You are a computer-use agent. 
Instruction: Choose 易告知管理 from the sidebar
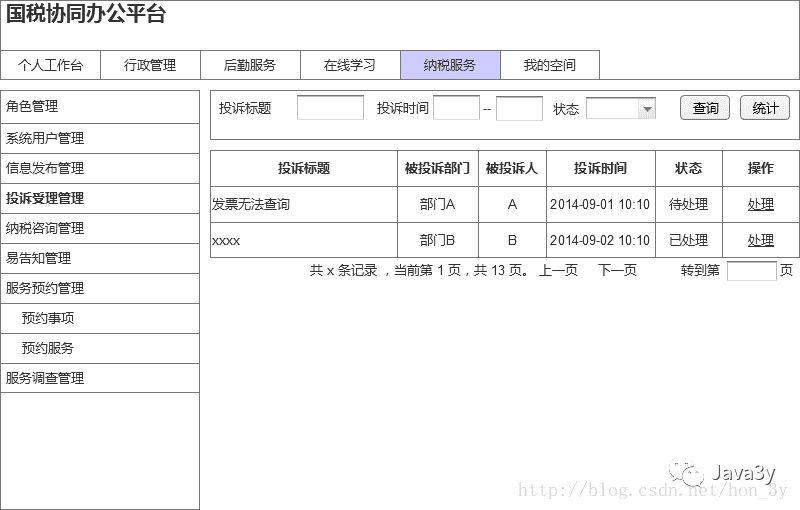point(100,259)
